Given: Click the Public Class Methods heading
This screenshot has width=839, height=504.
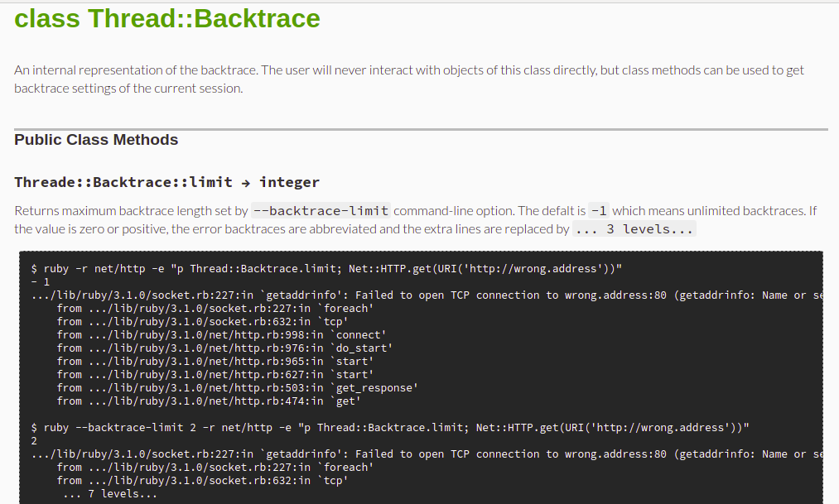Looking at the screenshot, I should (x=96, y=140).
